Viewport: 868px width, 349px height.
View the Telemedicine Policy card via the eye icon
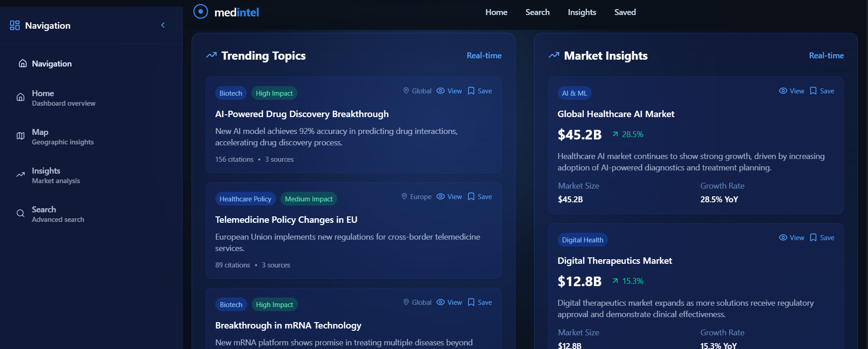click(441, 196)
